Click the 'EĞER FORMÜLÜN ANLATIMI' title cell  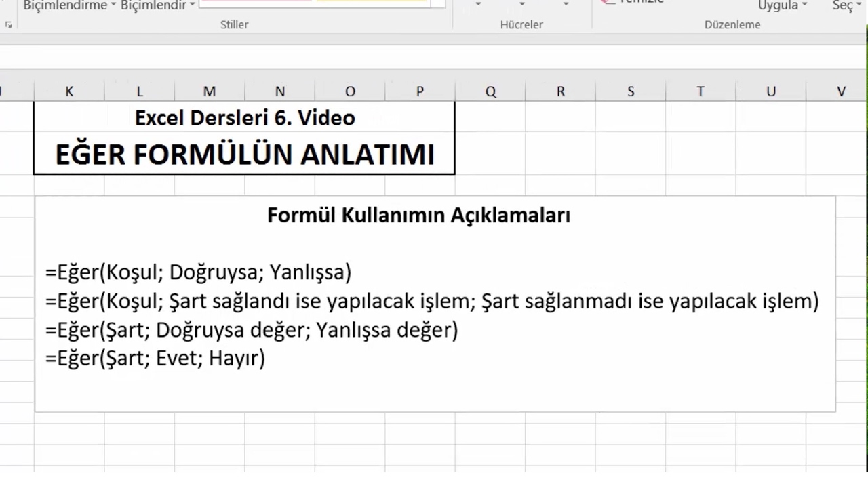pyautogui.click(x=245, y=155)
